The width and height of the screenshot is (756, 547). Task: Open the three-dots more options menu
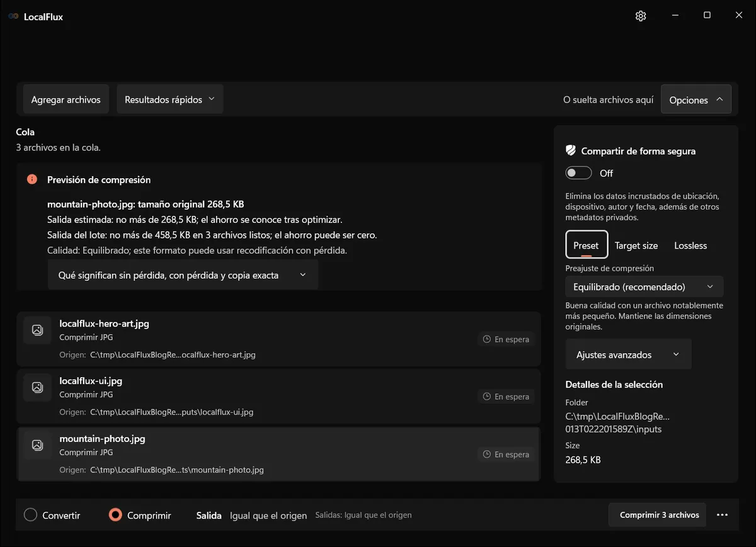click(x=722, y=515)
